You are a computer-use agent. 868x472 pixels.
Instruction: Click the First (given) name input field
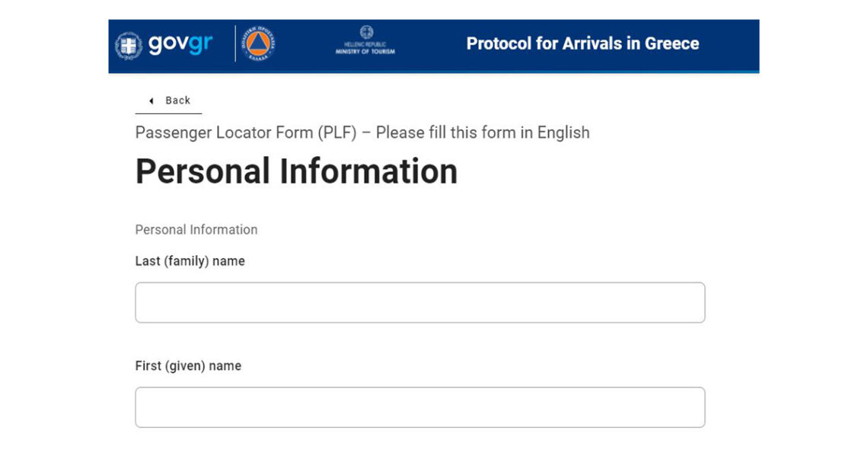[x=420, y=407]
